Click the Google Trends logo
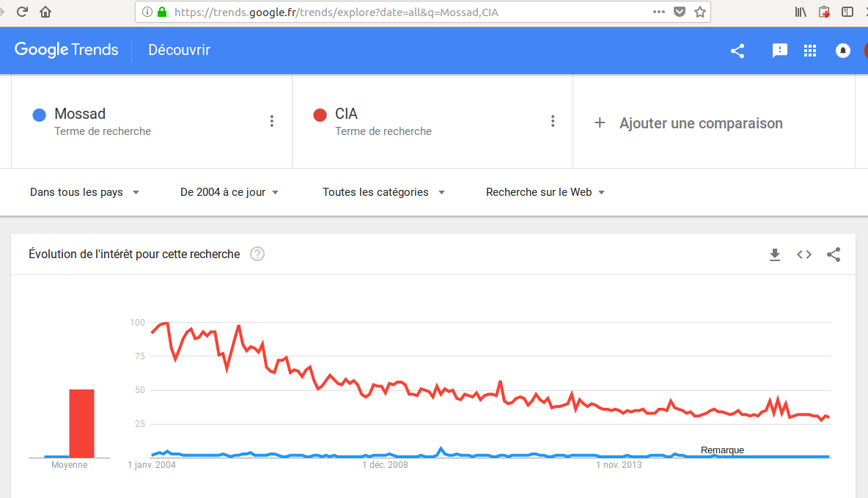This screenshot has width=868, height=498. point(67,50)
